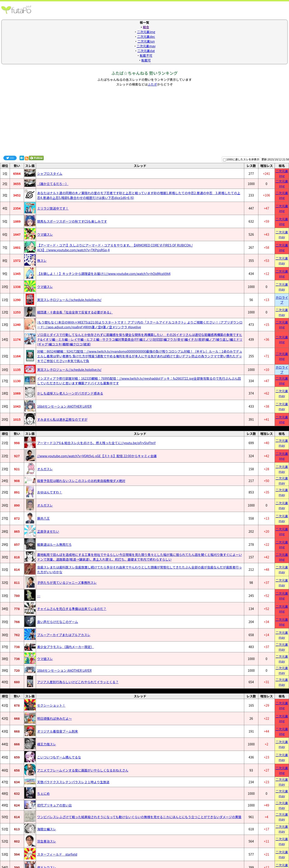Click thumbnail of 株スレ thread
This screenshot has width=289, height=868.
coord(30,260)
